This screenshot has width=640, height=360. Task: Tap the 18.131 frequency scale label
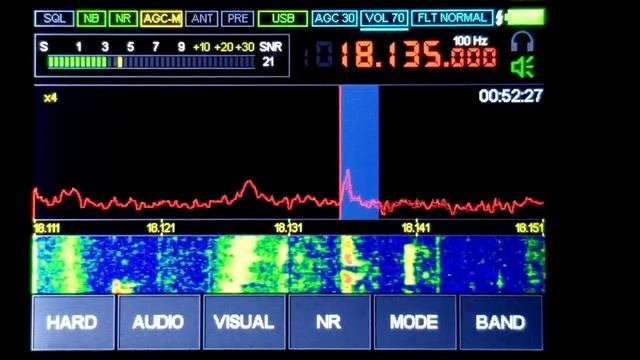289,228
